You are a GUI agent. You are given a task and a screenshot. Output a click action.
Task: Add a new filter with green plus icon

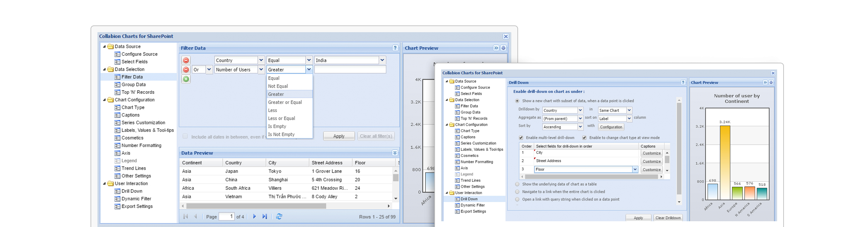coord(186,79)
